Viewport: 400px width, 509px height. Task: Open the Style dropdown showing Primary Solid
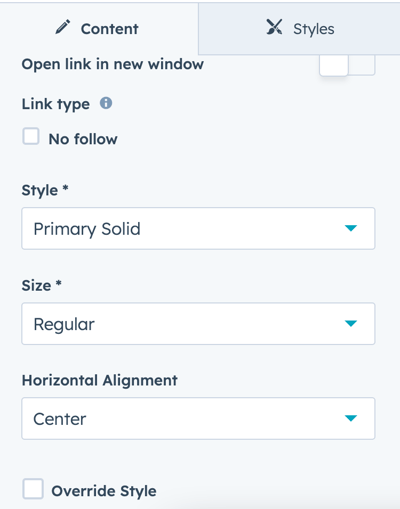198,228
